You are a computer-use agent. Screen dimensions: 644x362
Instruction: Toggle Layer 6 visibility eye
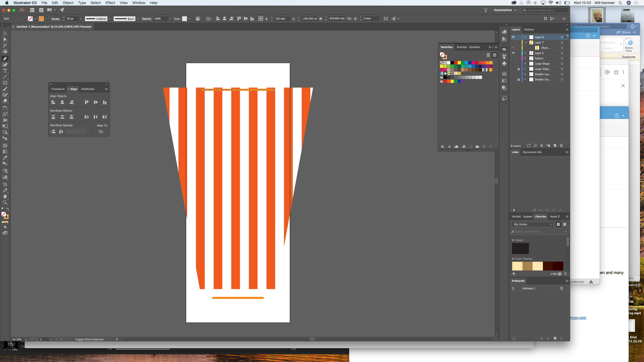tap(513, 53)
